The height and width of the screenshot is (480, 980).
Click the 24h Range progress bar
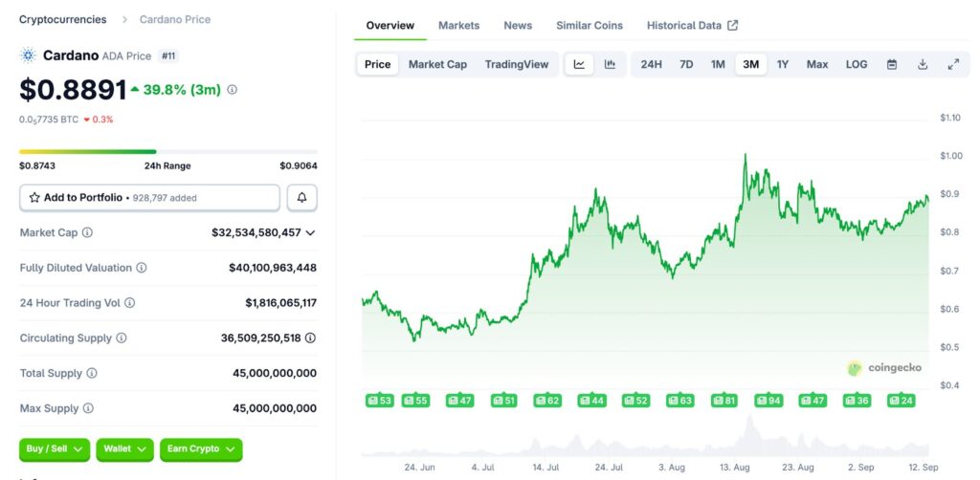(x=168, y=151)
